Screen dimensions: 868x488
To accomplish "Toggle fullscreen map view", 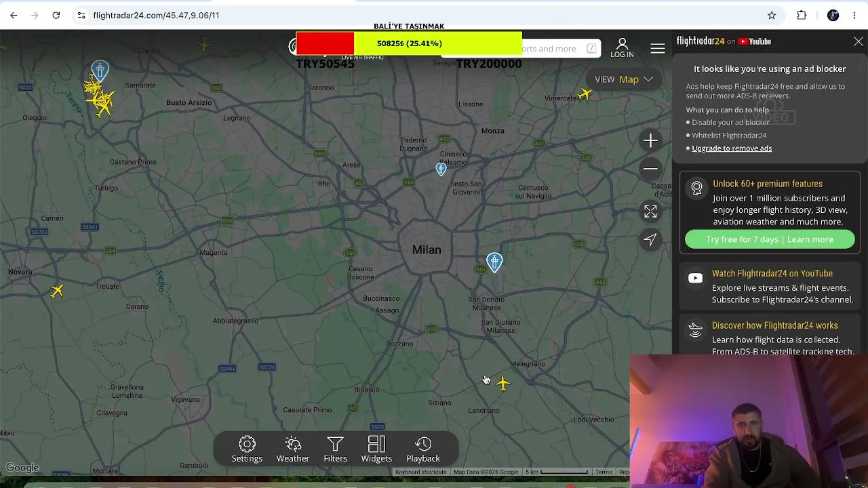I will 650,212.
